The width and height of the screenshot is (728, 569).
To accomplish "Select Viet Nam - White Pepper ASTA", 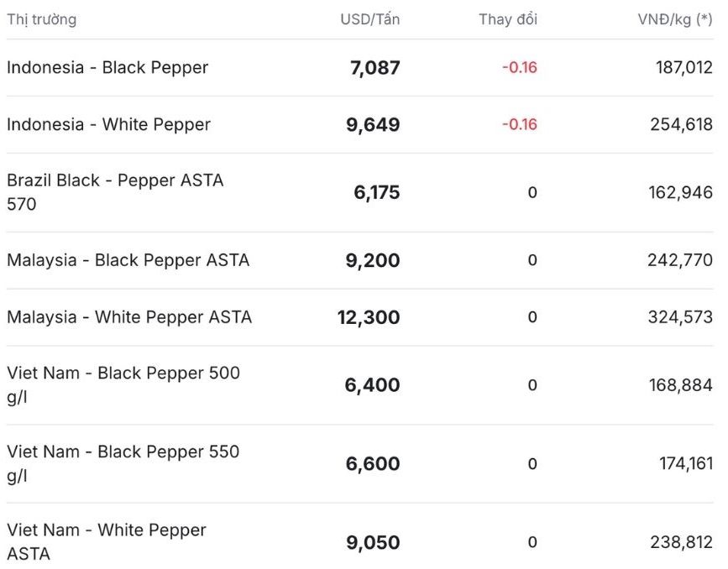I will pos(106,541).
